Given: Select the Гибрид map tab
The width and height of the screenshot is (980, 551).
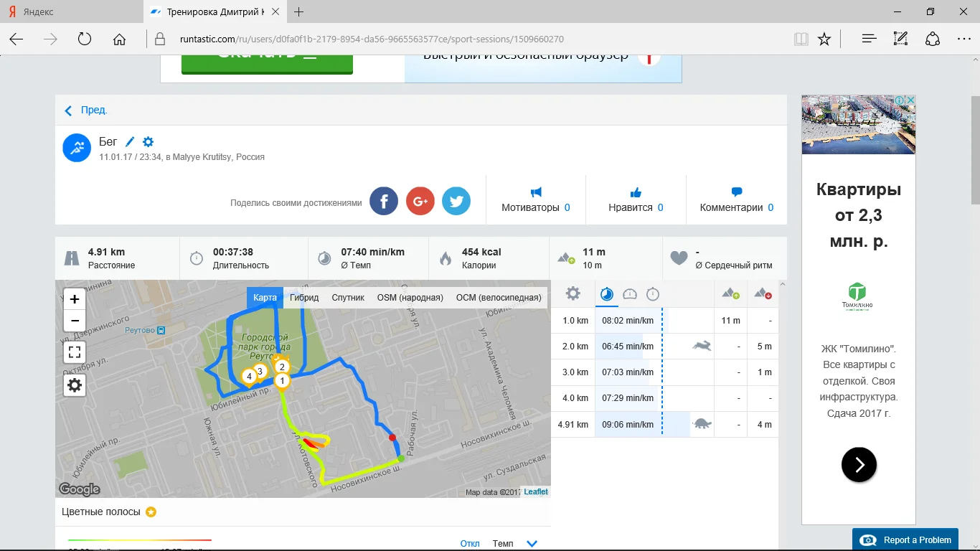Looking at the screenshot, I should click(304, 297).
